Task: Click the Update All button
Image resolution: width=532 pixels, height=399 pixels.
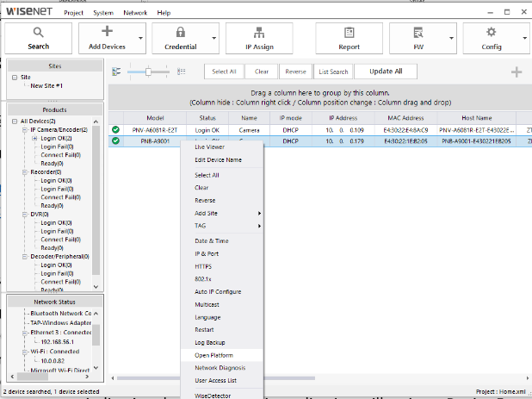Action: [x=386, y=72]
